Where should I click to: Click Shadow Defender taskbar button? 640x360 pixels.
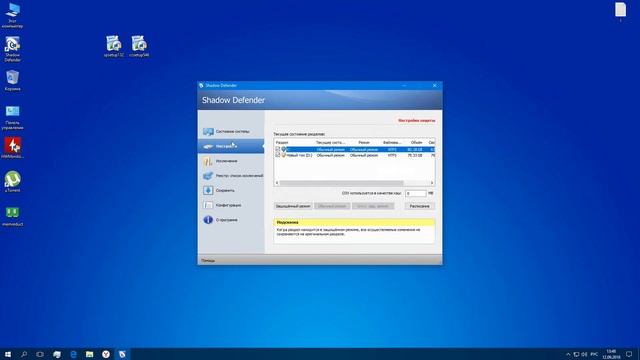click(122, 354)
